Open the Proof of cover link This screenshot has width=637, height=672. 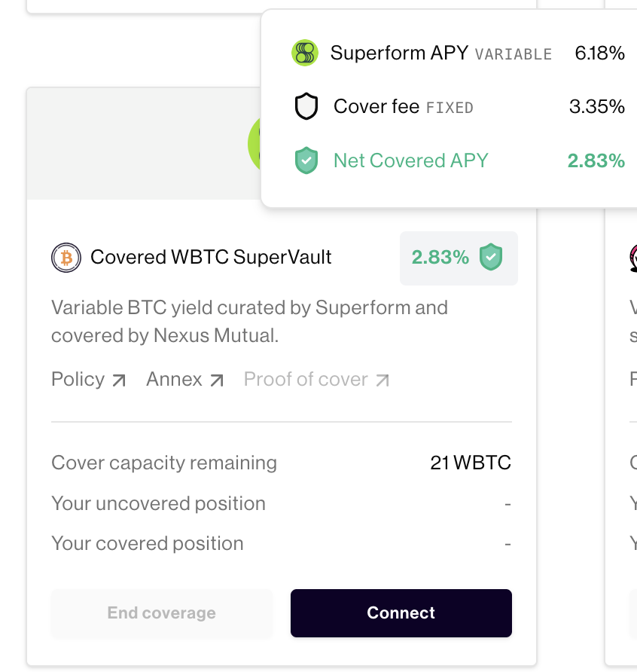(306, 379)
